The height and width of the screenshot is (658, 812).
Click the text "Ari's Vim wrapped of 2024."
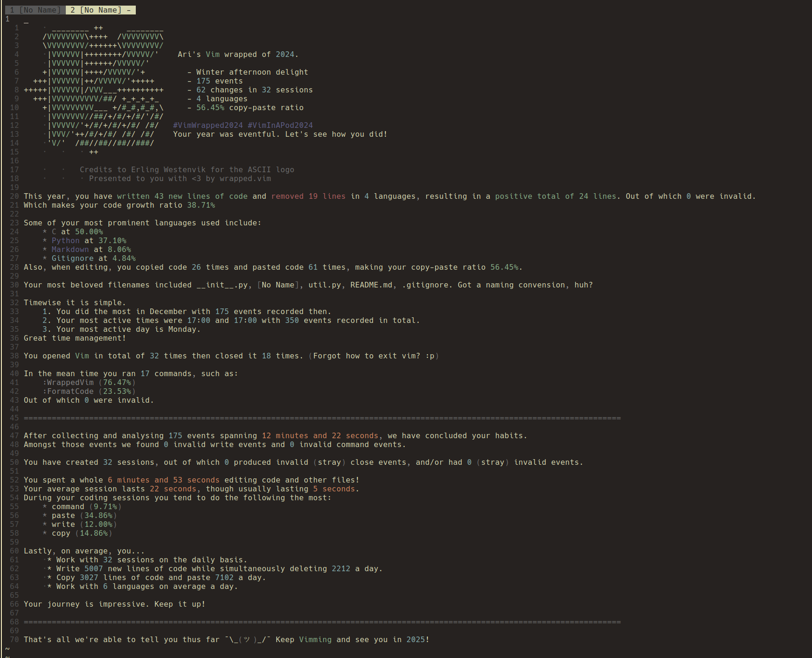238,54
